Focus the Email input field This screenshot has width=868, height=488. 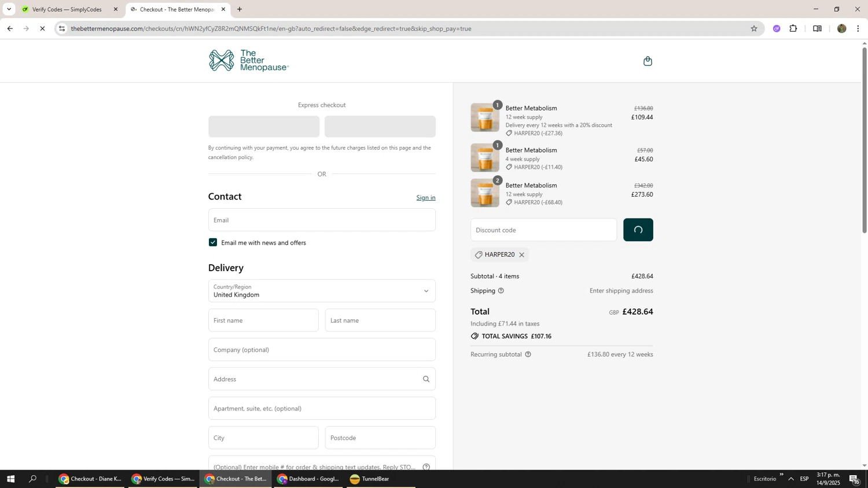pos(322,220)
